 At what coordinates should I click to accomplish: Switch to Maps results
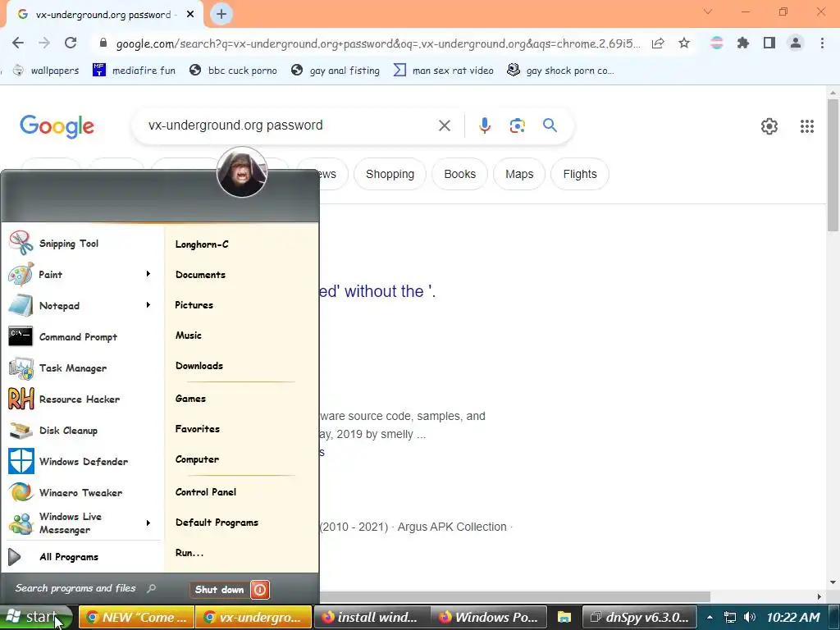coord(519,174)
